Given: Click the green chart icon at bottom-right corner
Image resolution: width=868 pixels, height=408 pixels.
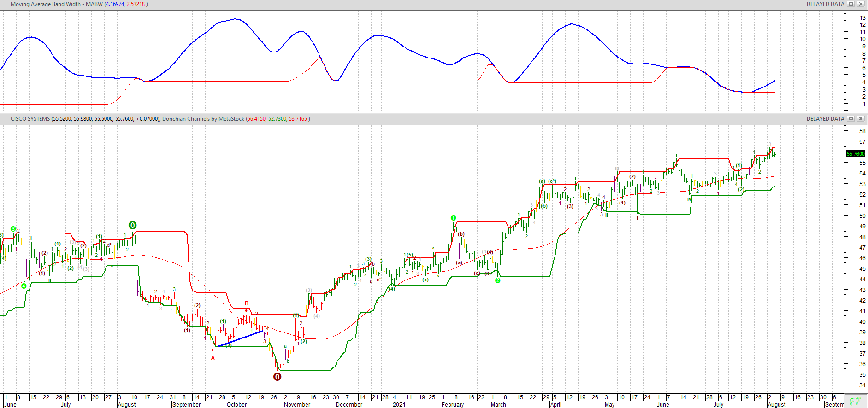Looking at the screenshot, I should tap(856, 401).
